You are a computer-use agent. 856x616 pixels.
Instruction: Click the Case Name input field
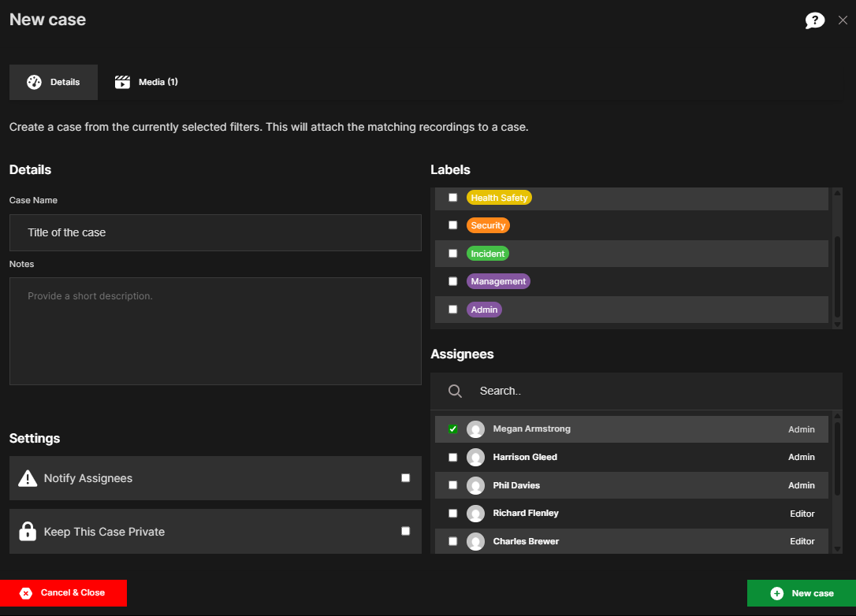(x=215, y=232)
